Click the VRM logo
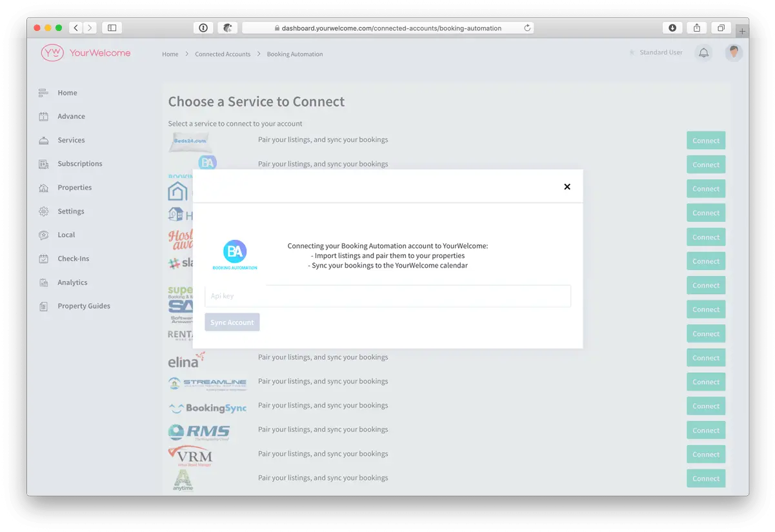This screenshot has width=775, height=532. click(x=190, y=455)
